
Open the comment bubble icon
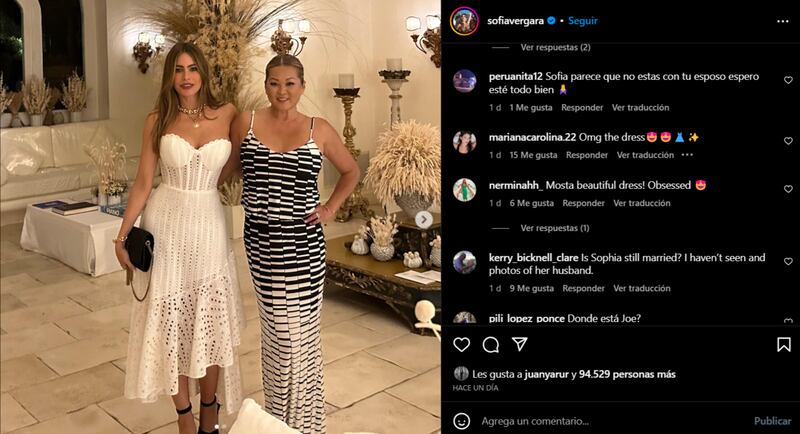coord(490,345)
